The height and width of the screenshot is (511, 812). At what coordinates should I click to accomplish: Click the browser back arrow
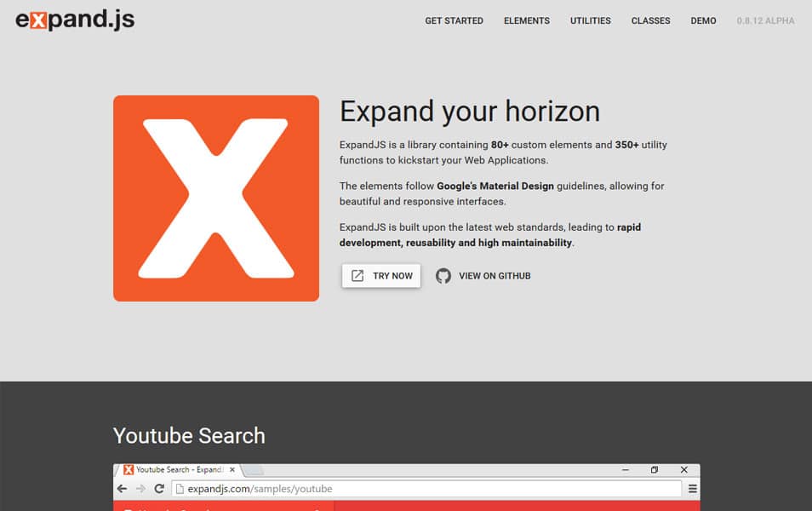click(x=123, y=489)
